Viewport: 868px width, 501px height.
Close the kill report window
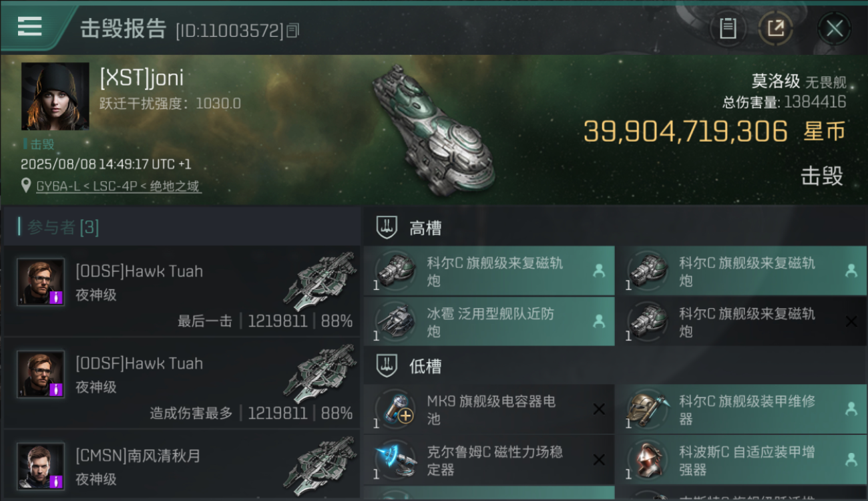(x=835, y=29)
